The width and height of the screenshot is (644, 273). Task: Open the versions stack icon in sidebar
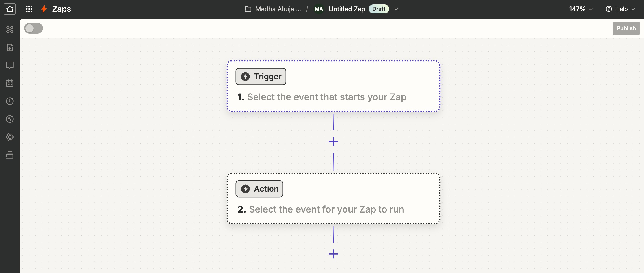pos(10,155)
